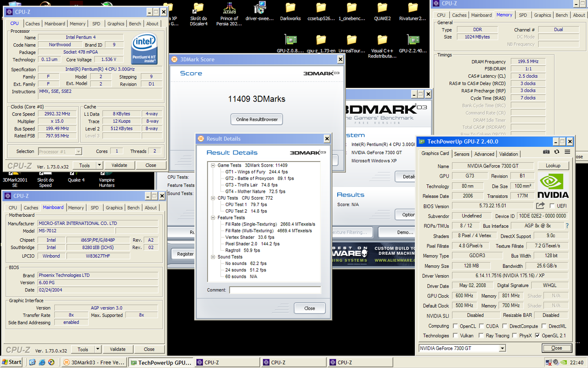This screenshot has height=368, width=588.
Task: Open the Prince of Persia Atari desktop icon
Action: [229, 13]
